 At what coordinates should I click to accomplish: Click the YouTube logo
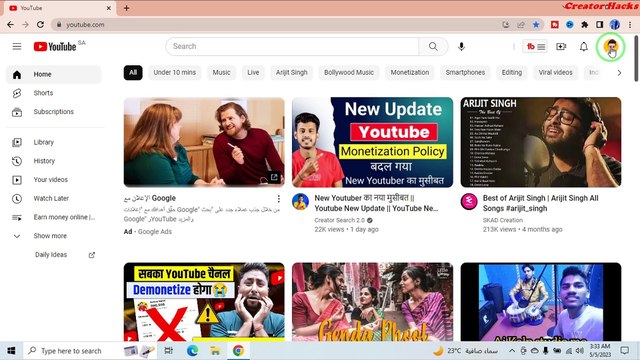(55, 47)
